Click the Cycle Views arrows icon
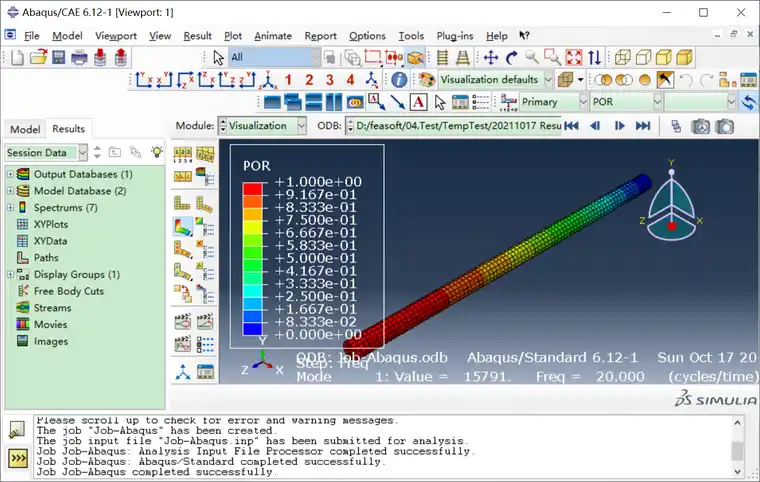This screenshot has width=760, height=482. pos(594,58)
